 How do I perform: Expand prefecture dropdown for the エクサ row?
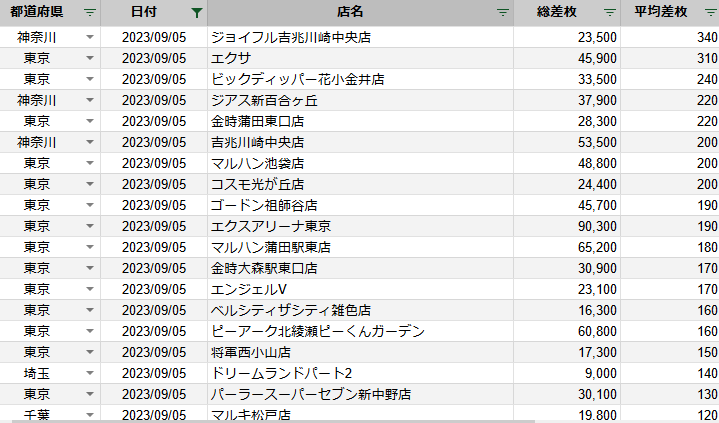[90, 58]
